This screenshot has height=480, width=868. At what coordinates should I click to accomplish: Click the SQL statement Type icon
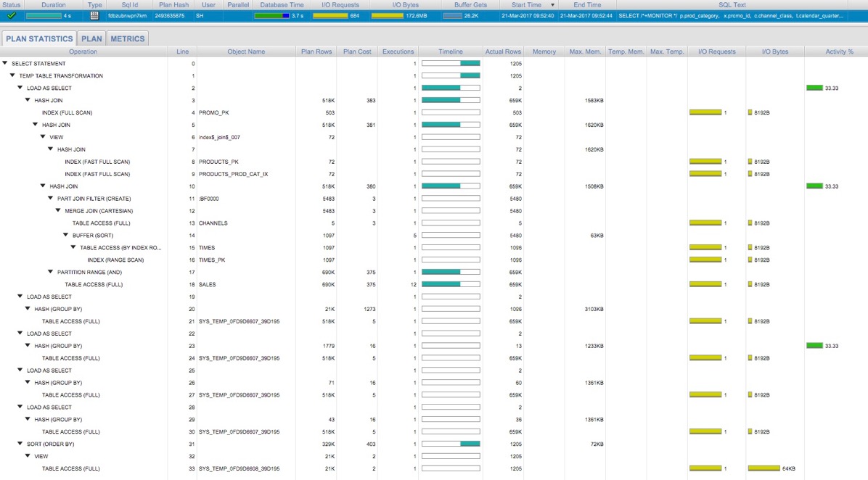pyautogui.click(x=95, y=14)
